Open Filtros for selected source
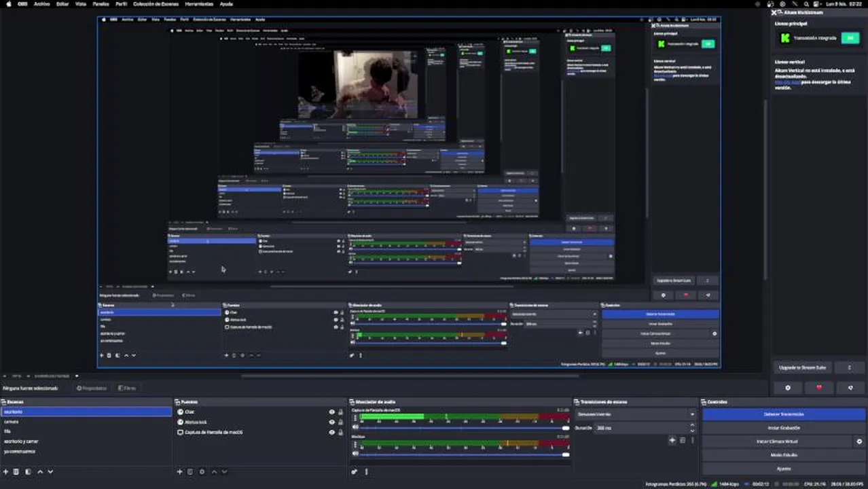The image size is (868, 489). point(127,388)
